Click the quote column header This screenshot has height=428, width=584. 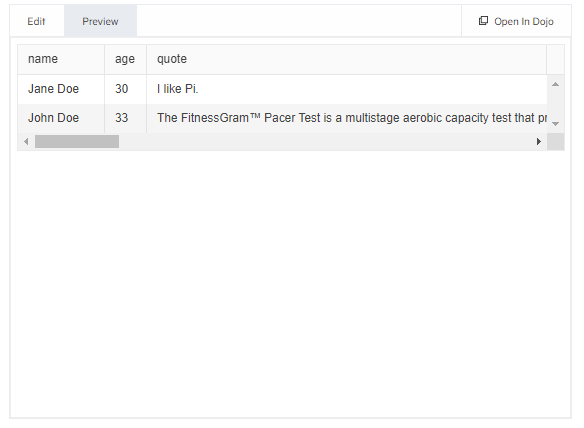(346, 59)
